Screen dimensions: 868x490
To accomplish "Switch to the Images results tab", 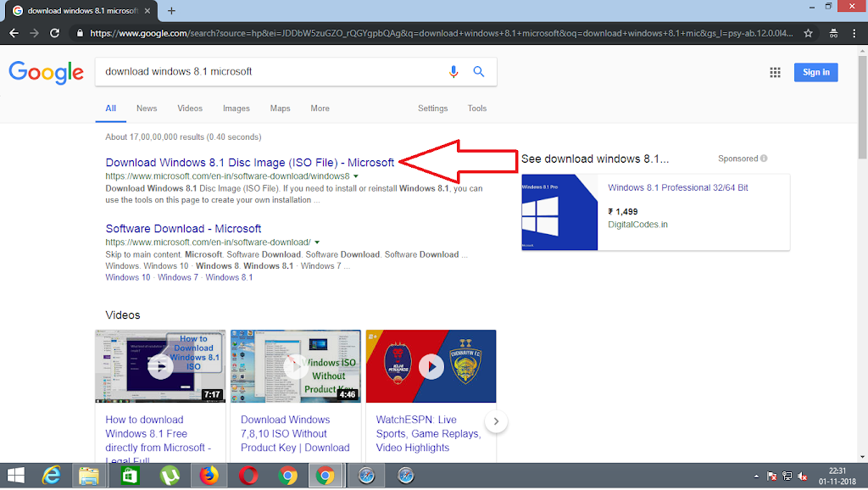I will click(236, 109).
